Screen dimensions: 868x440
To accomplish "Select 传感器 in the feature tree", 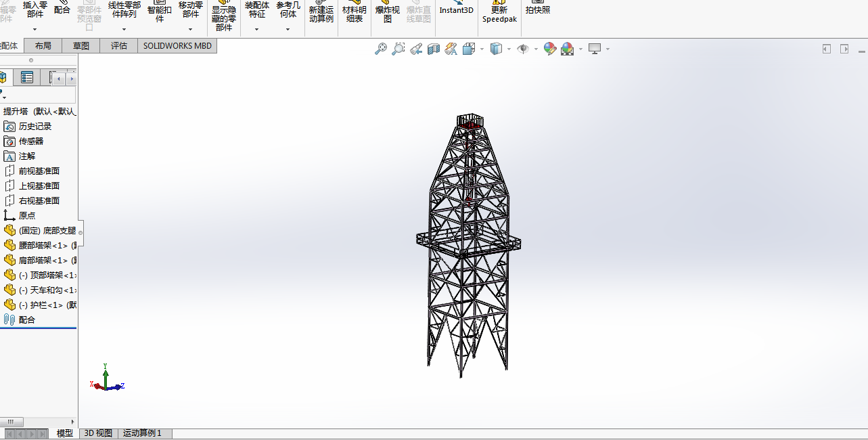I will click(24, 141).
